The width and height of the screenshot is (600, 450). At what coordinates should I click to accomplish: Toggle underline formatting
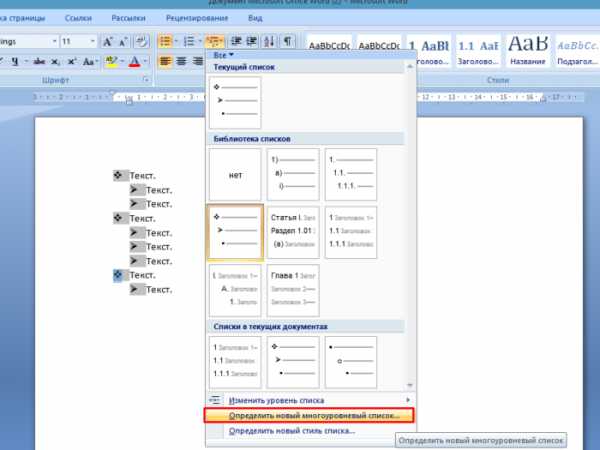pyautogui.click(x=15, y=61)
